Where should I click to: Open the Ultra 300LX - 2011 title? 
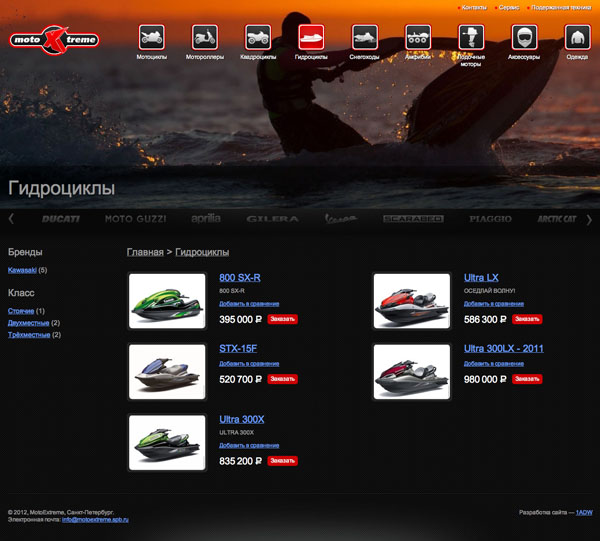[504, 349]
